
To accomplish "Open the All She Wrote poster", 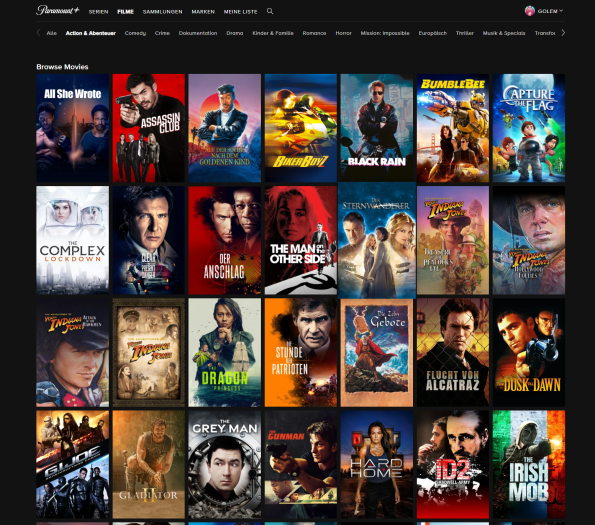I will [72, 128].
